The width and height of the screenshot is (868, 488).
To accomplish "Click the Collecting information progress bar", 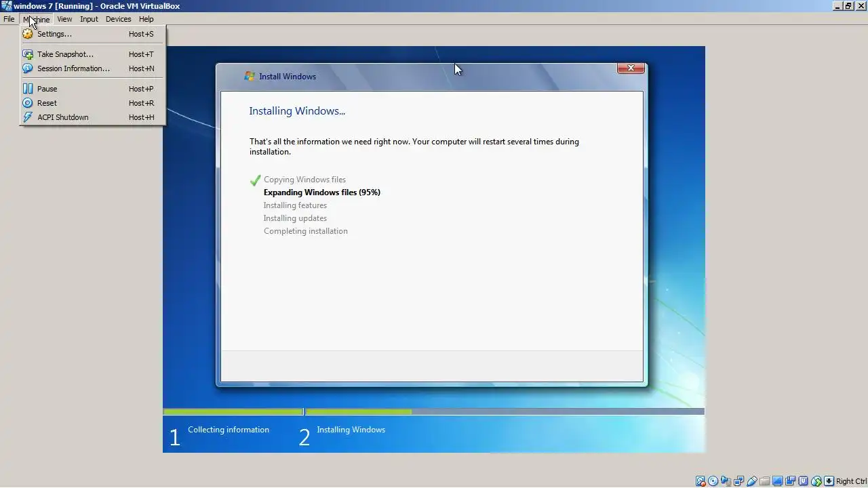I will point(233,411).
